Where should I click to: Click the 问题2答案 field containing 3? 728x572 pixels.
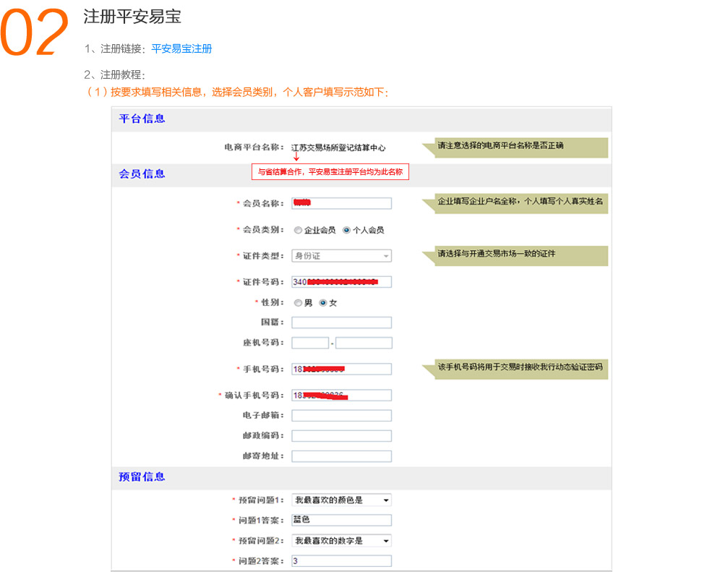341,561
